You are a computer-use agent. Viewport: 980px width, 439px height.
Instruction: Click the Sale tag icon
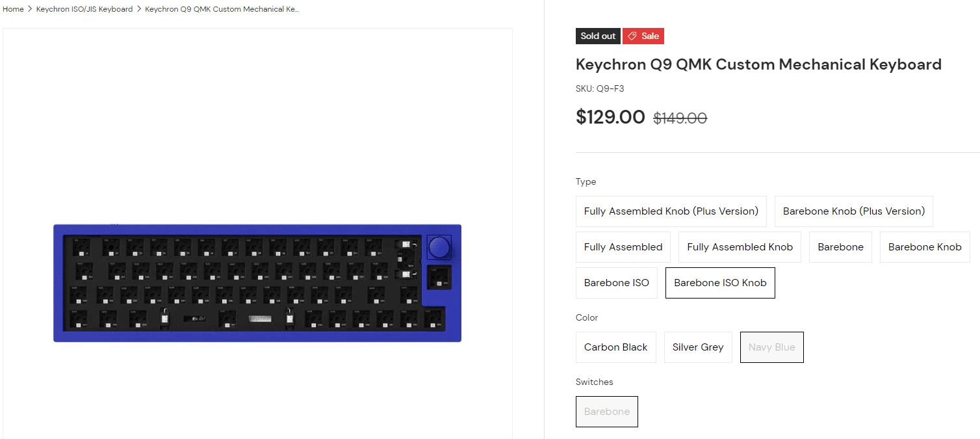(x=632, y=36)
